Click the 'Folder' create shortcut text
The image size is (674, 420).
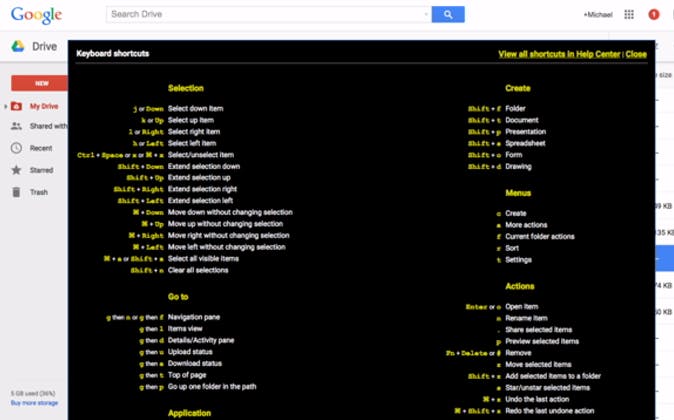515,109
